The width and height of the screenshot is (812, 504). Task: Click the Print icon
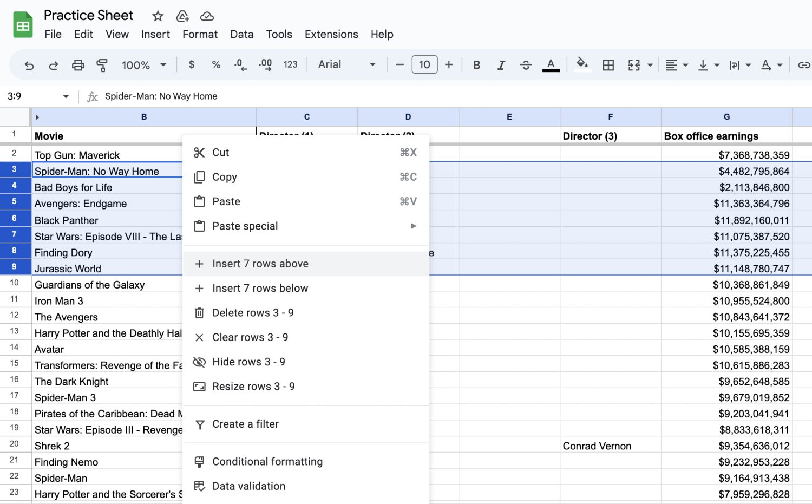[78, 65]
